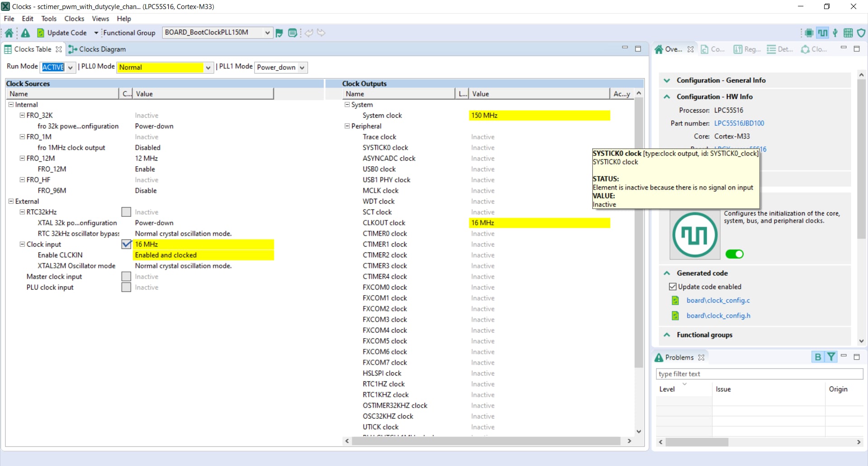
Task: Switch to Code Preview tab
Action: click(x=713, y=49)
